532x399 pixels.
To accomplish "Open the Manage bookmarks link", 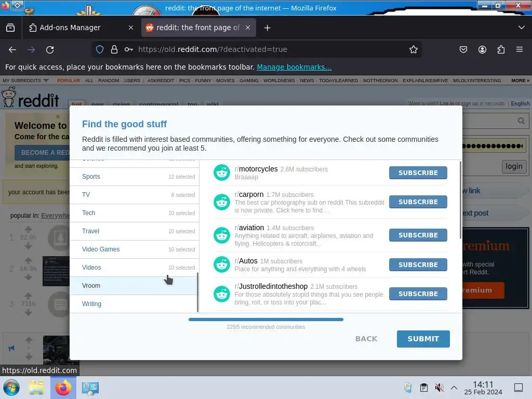I will 294,67.
